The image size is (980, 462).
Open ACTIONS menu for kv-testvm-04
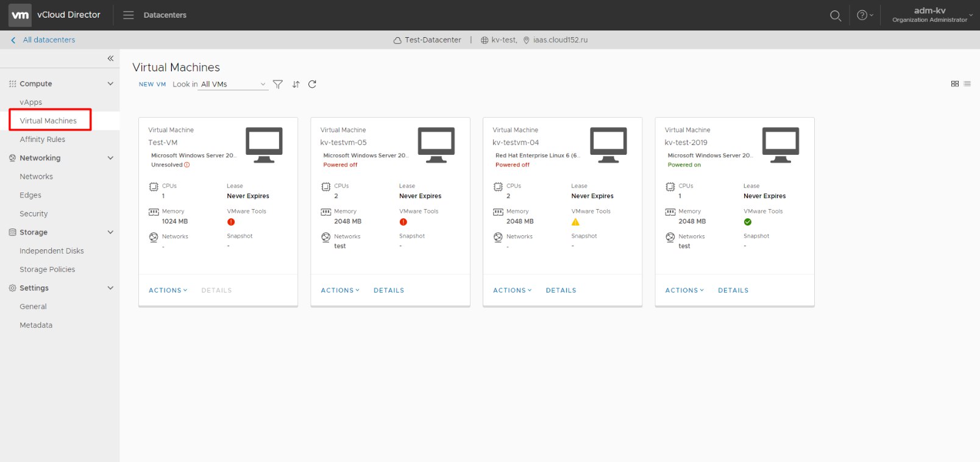coord(513,291)
